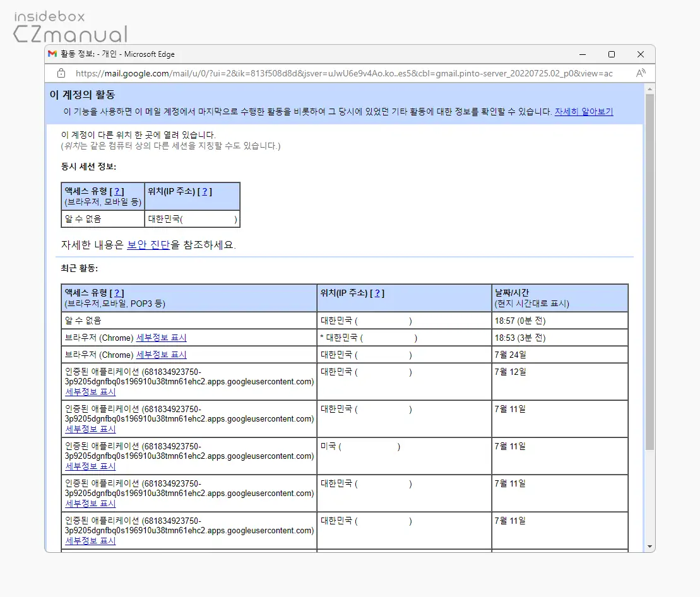Select '미국' location cell
Image resolution: width=700 pixels, height=597 pixels.
coord(405,456)
